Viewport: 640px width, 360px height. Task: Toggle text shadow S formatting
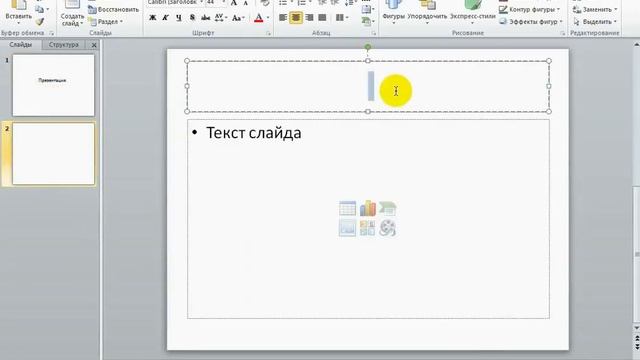(x=192, y=18)
